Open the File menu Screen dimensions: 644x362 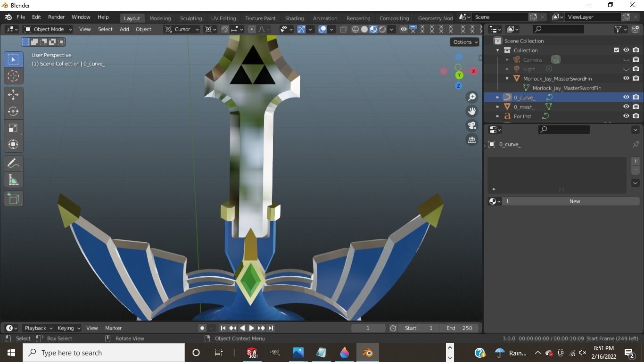click(x=21, y=17)
